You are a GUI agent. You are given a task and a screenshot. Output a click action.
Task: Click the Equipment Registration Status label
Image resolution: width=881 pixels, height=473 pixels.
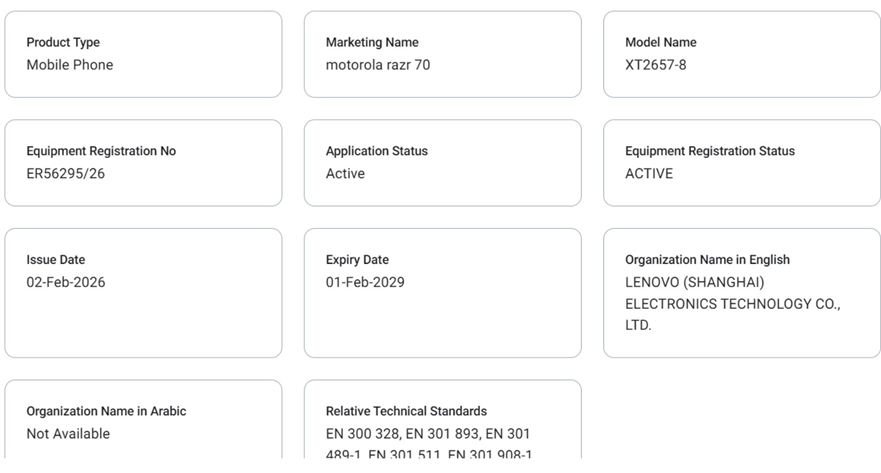coord(710,151)
